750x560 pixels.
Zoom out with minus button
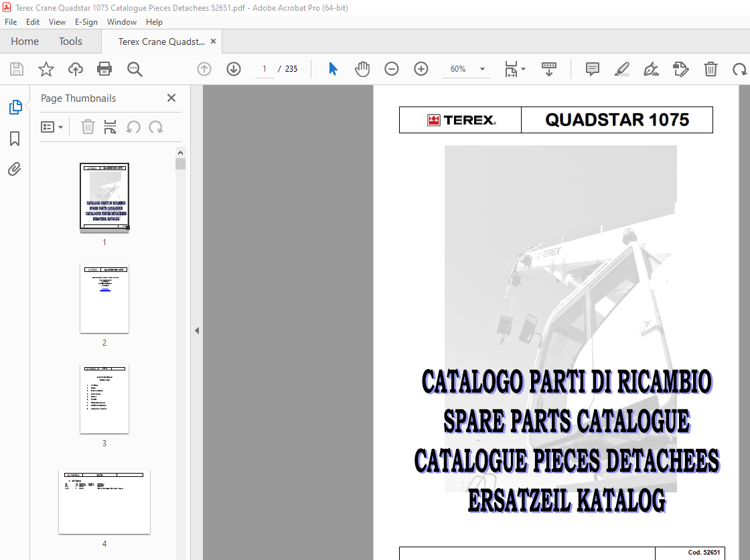(x=391, y=69)
